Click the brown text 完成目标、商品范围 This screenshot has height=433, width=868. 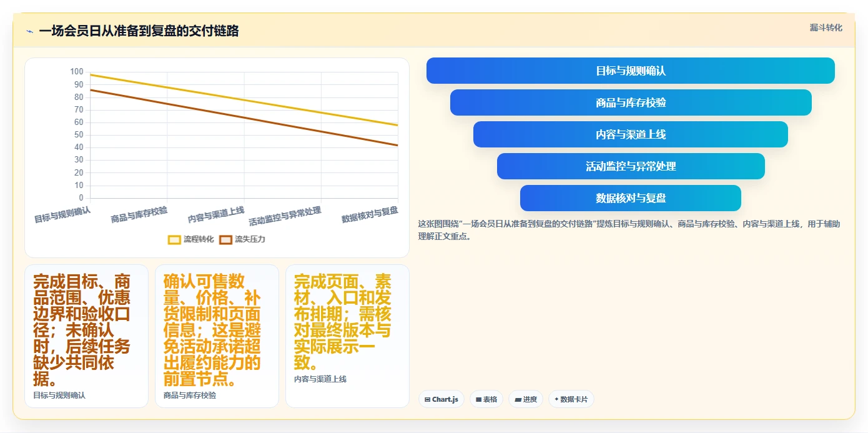tap(82, 330)
